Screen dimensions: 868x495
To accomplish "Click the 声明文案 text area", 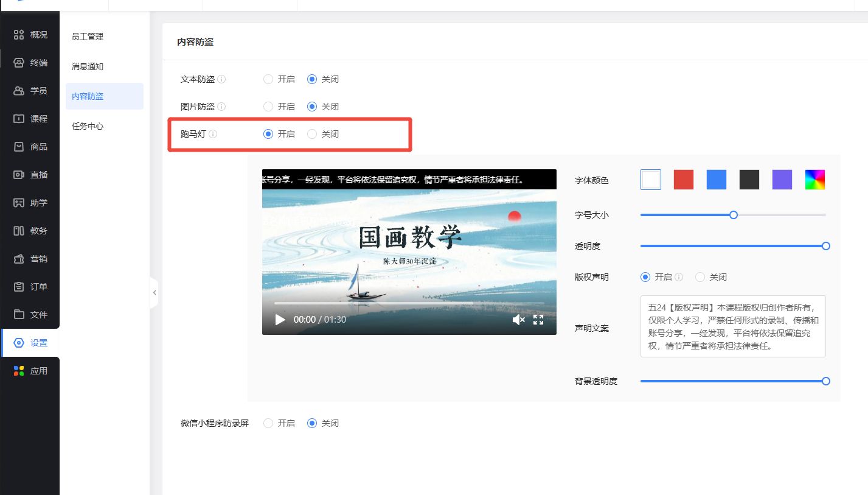I will [x=733, y=326].
